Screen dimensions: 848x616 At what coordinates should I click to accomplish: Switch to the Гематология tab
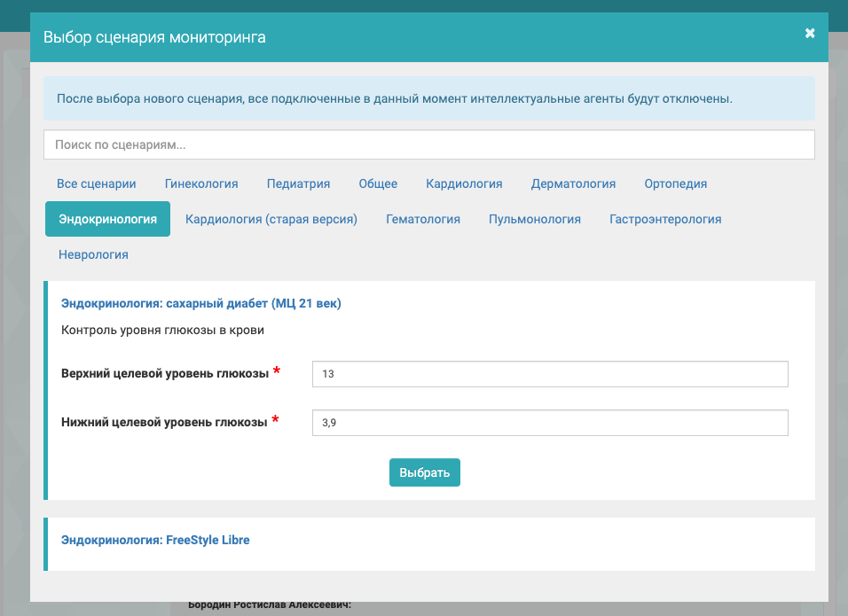tap(423, 219)
